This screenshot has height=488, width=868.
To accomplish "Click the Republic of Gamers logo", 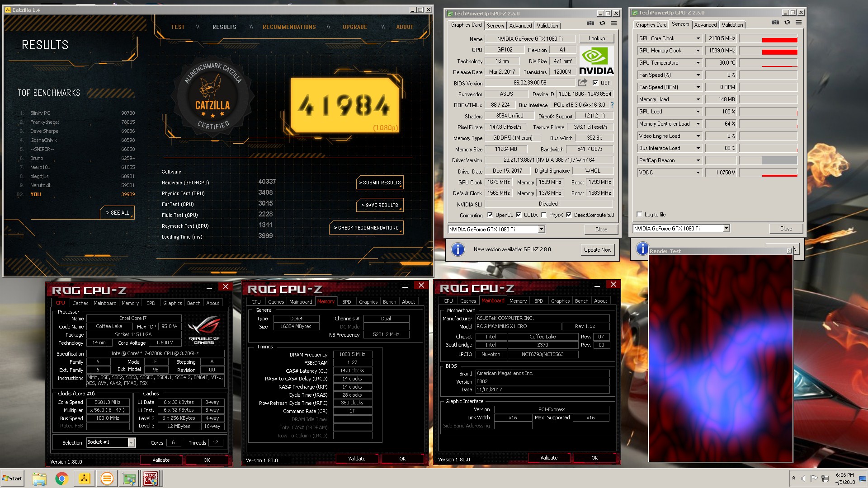I will (x=204, y=330).
